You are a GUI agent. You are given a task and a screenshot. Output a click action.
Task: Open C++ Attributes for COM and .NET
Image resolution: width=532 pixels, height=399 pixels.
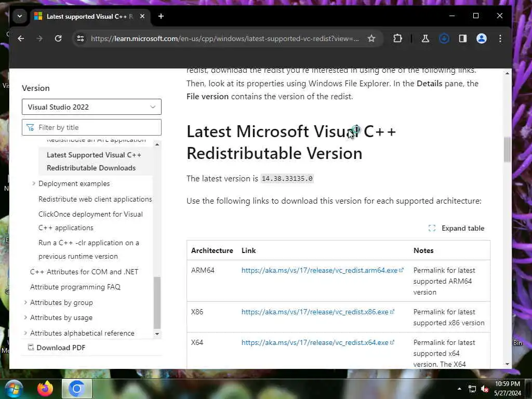pyautogui.click(x=84, y=272)
